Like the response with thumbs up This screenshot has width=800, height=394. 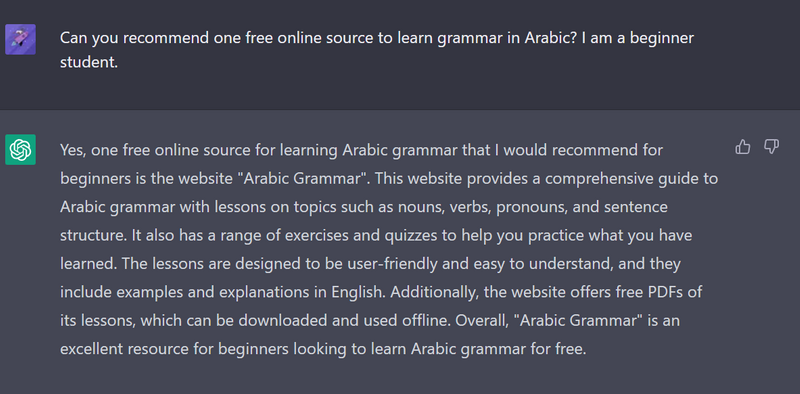point(742,147)
